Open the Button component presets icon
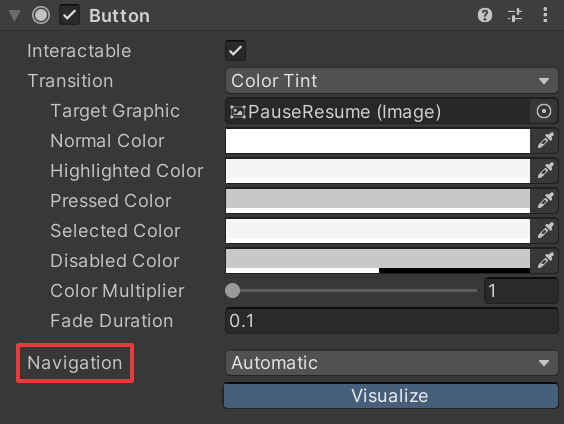The height and width of the screenshot is (424, 564). pos(515,15)
